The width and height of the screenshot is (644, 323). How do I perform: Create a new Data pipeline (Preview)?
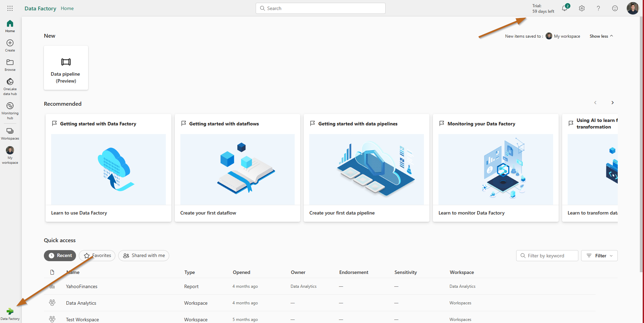[x=66, y=68]
